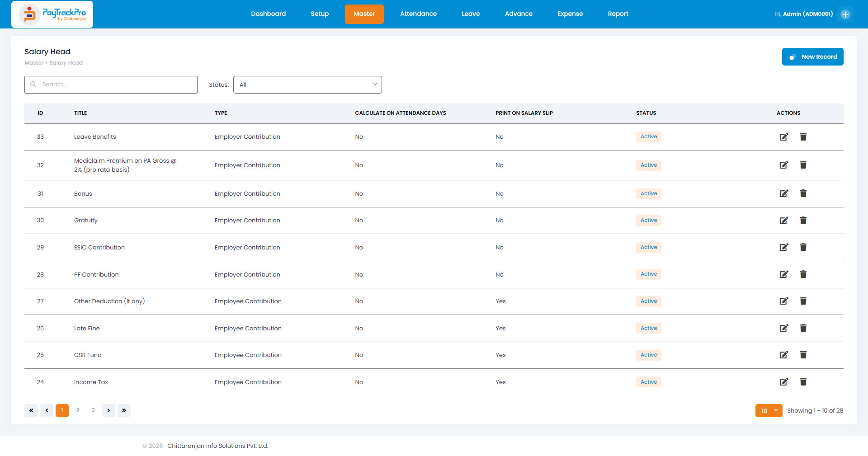Image resolution: width=868 pixels, height=456 pixels.
Task: Edit the Income Tax salary head
Action: click(784, 382)
